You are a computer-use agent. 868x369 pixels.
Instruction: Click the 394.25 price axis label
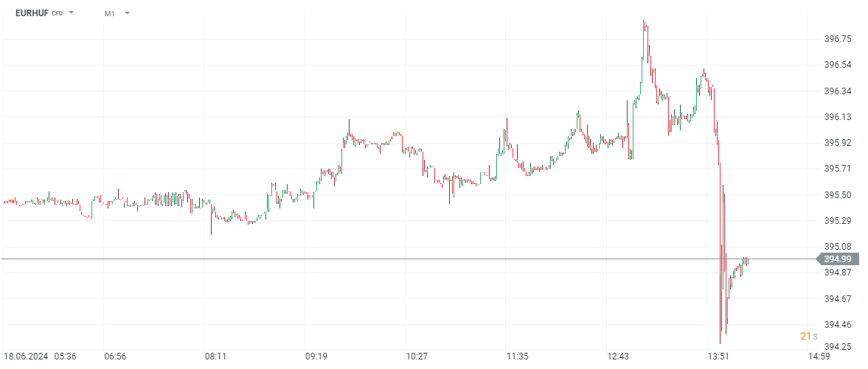pos(838,347)
